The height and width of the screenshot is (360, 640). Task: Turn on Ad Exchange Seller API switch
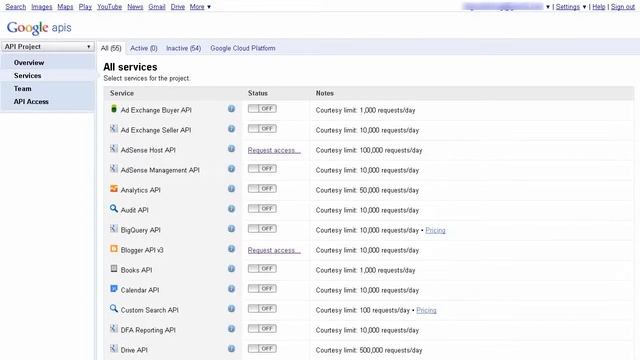pos(262,129)
